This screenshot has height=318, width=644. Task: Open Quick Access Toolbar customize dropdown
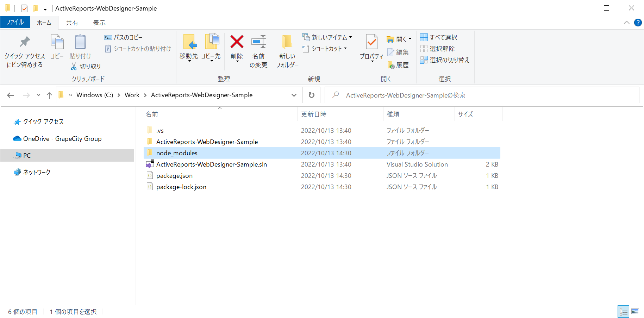tap(45, 9)
